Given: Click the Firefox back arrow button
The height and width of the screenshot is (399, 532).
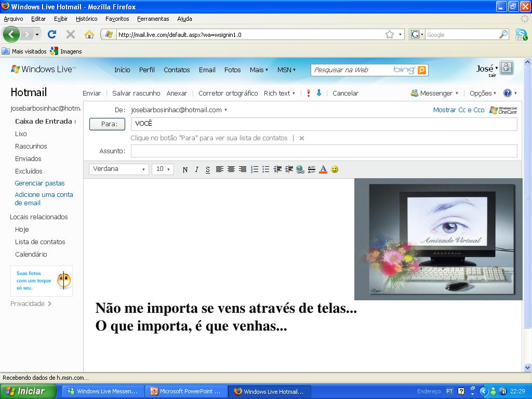Looking at the screenshot, I should (11, 34).
